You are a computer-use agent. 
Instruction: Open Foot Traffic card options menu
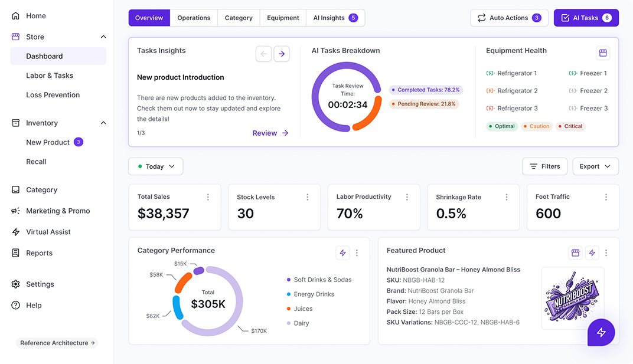pos(606,197)
